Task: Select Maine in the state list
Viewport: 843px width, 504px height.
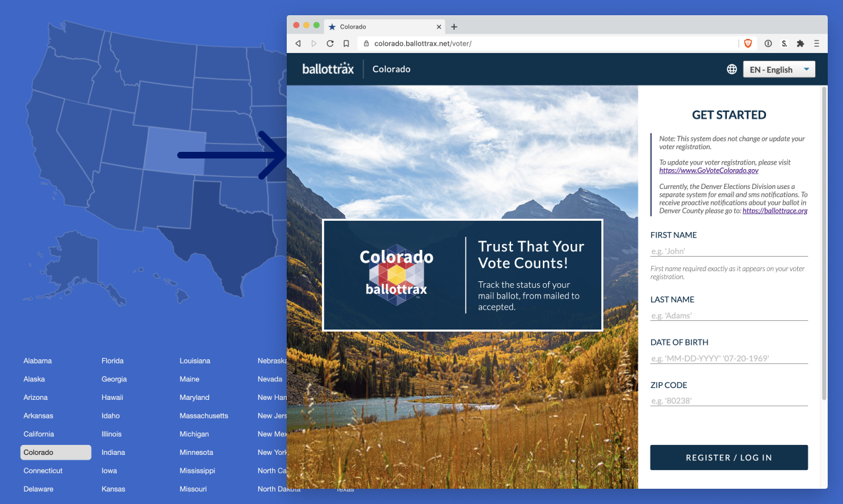Action: tap(189, 379)
